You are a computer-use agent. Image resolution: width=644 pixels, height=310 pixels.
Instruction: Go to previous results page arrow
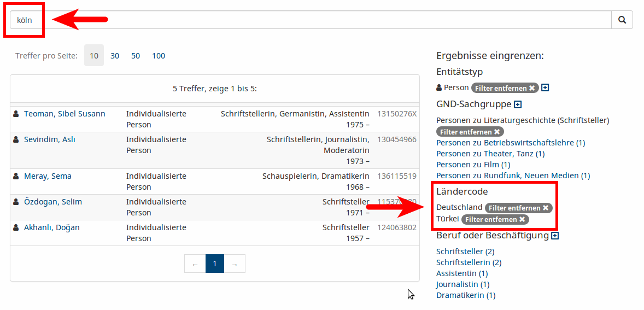click(x=195, y=264)
